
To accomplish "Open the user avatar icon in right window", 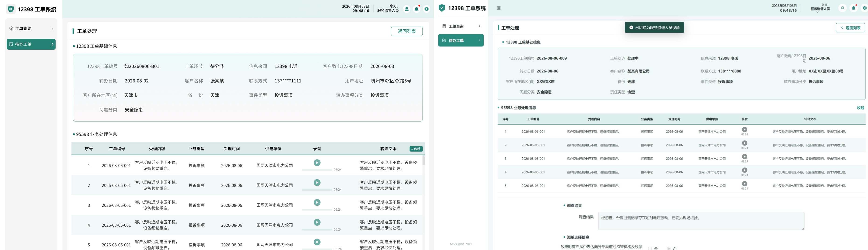I will pos(842,8).
